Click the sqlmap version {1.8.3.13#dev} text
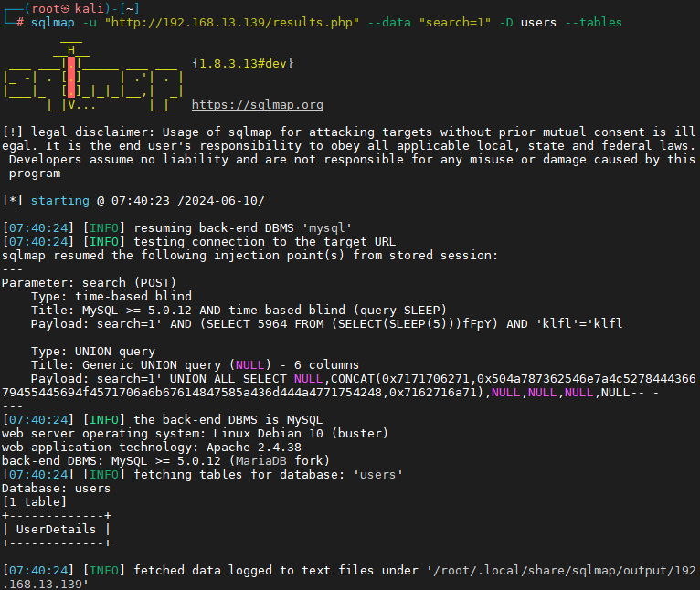This screenshot has height=590, width=700. click(243, 63)
